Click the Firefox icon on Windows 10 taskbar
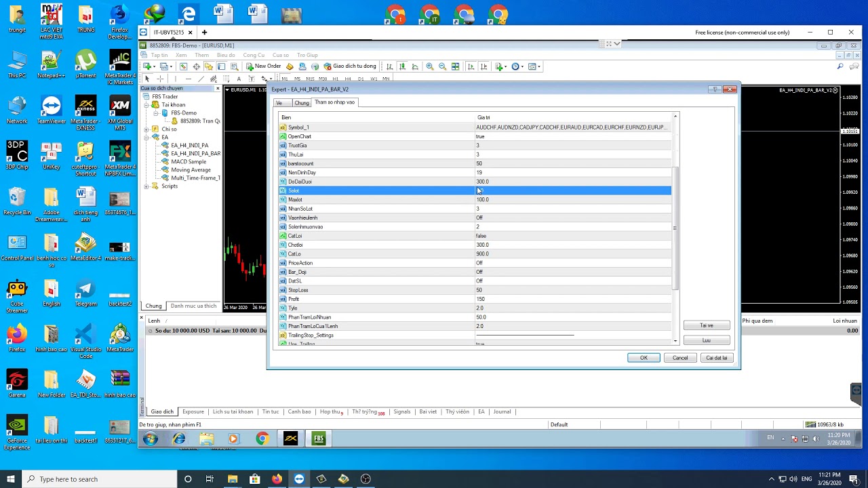The width and height of the screenshot is (868, 488). [x=277, y=479]
